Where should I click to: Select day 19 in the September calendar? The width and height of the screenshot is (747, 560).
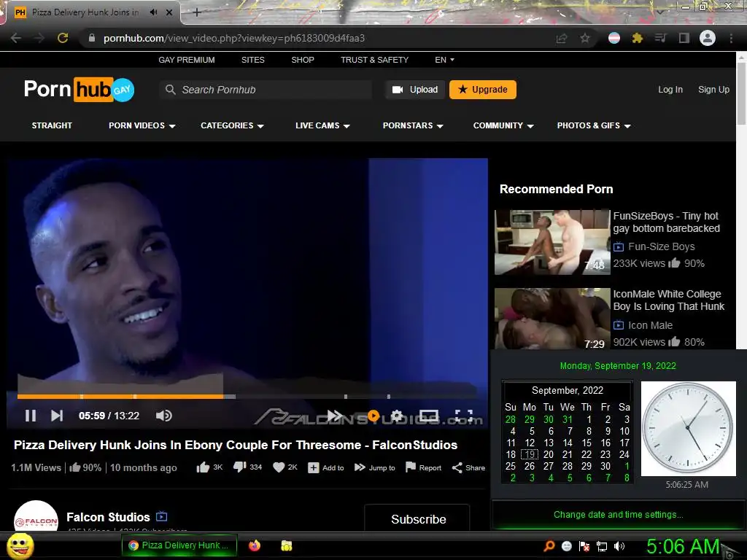pyautogui.click(x=530, y=455)
